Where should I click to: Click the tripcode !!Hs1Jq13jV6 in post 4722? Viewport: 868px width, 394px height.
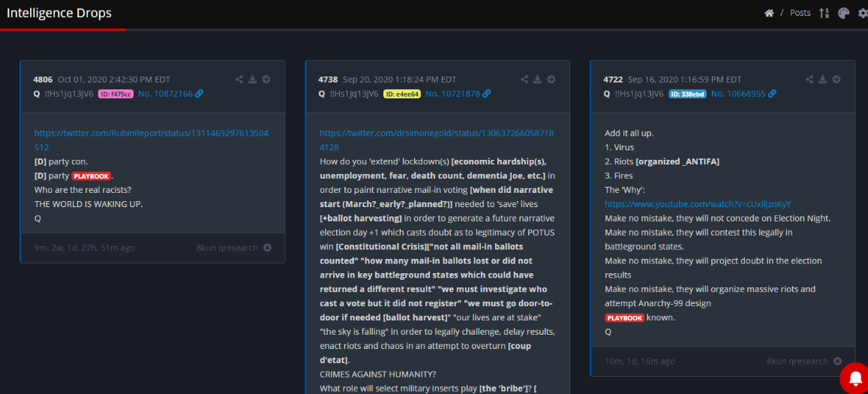(639, 94)
